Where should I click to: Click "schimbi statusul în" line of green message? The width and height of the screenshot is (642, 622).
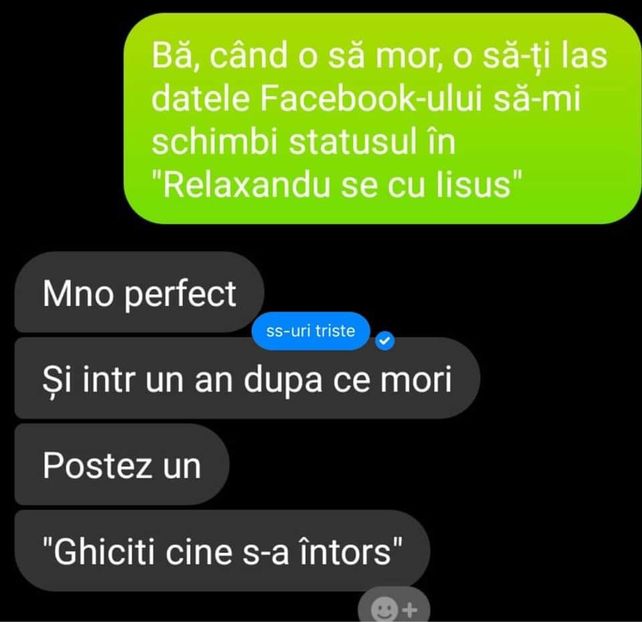pos(303,142)
